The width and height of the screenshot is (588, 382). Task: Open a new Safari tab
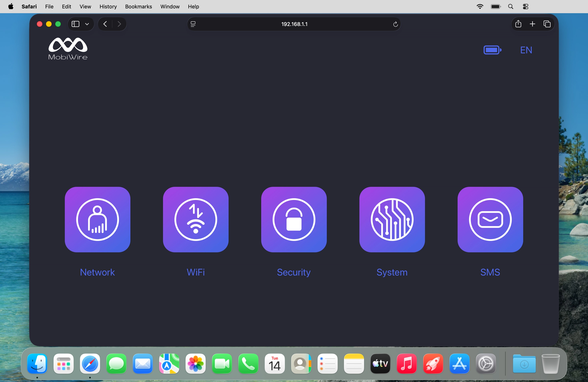[532, 24]
